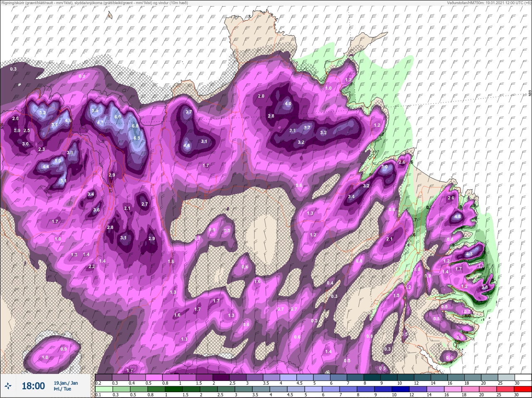Click the 4.3 precipitation value in the east
532x398 pixels.
click(469, 254)
